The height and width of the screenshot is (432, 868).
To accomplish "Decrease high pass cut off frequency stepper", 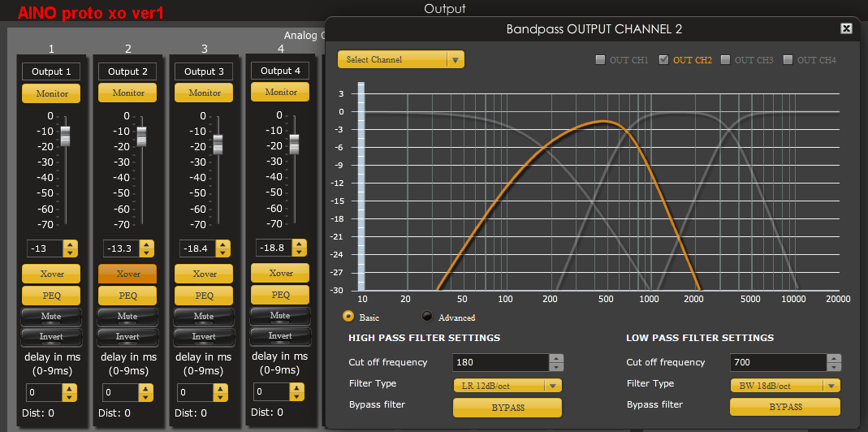I will (x=556, y=367).
